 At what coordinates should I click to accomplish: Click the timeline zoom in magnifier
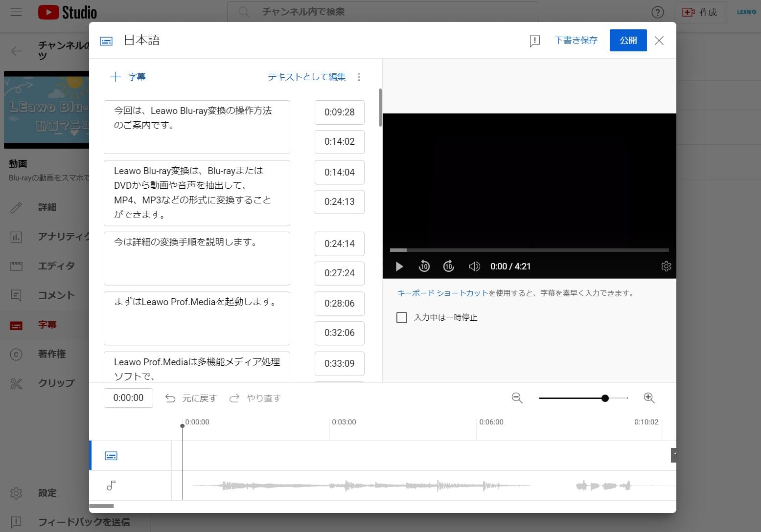pos(649,398)
